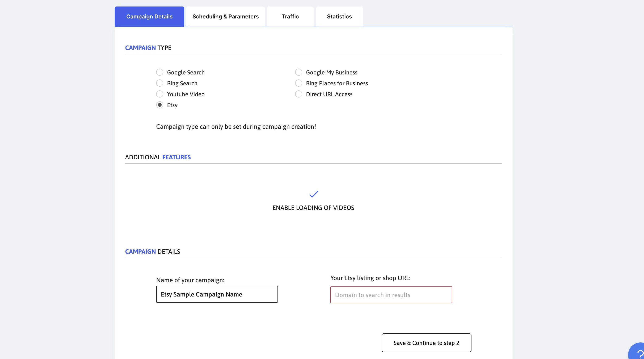This screenshot has width=644, height=359.
Task: Select the Etsy radio button
Action: (160, 105)
